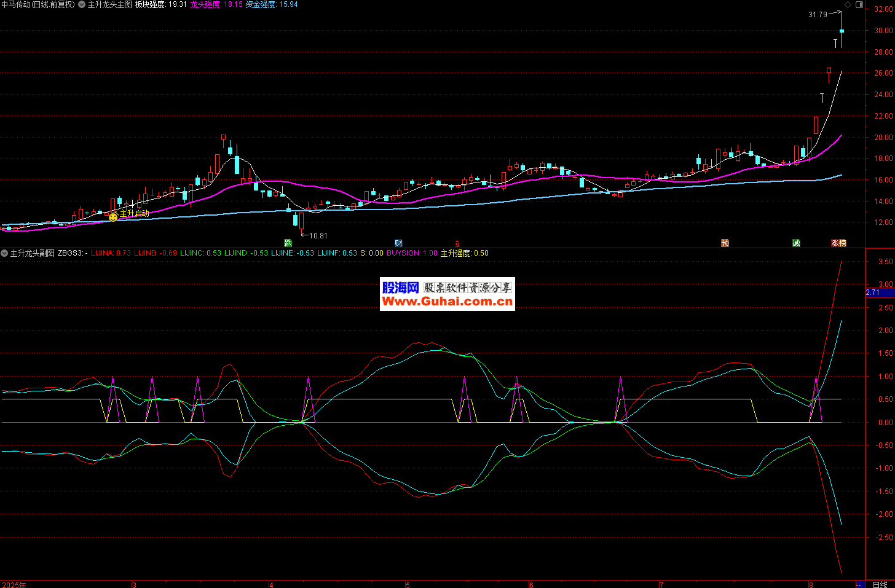895x588 pixels.
Task: Click the LIJINC: 0.53 value
Action: [200, 253]
